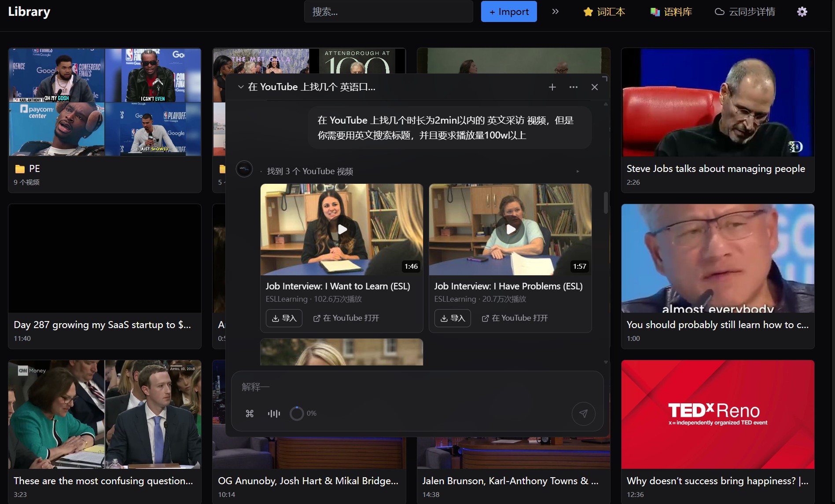Click the 1:57 duration badge

tap(579, 267)
